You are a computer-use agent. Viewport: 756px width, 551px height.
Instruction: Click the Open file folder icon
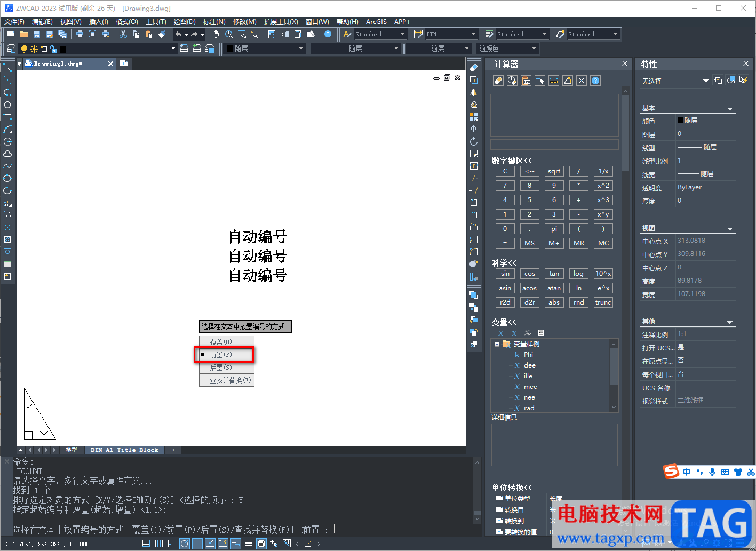click(24, 34)
